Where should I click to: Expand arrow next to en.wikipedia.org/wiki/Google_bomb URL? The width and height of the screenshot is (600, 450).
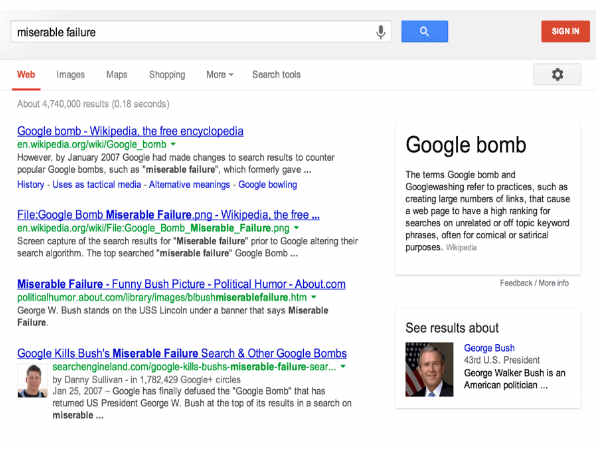[x=174, y=145]
